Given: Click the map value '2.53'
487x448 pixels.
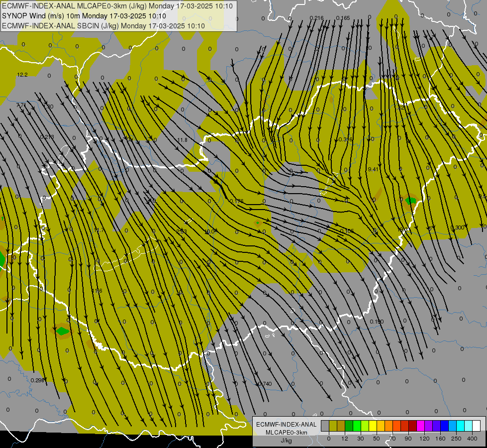Looking at the screenshot, I should [182, 231].
